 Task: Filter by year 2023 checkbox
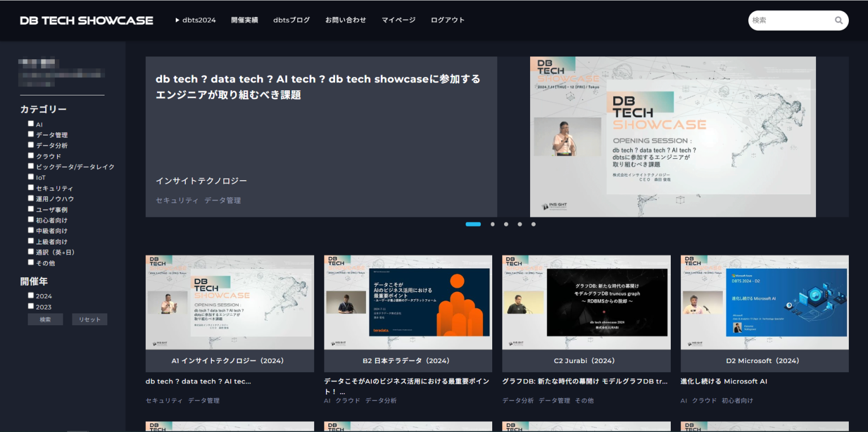[31, 306]
